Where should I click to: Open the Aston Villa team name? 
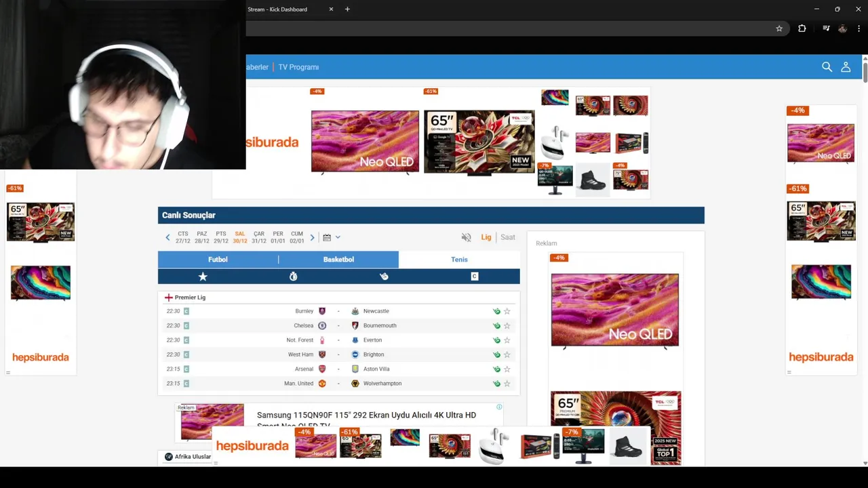[376, 369]
